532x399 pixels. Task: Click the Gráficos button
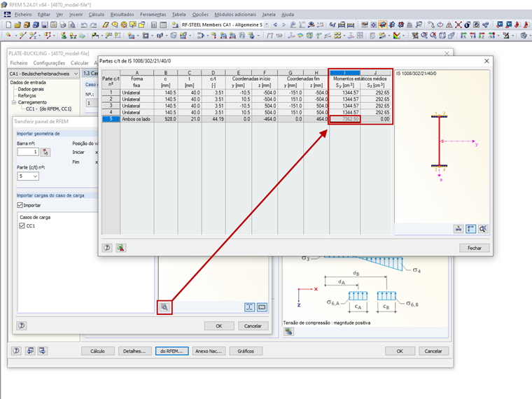tap(246, 351)
